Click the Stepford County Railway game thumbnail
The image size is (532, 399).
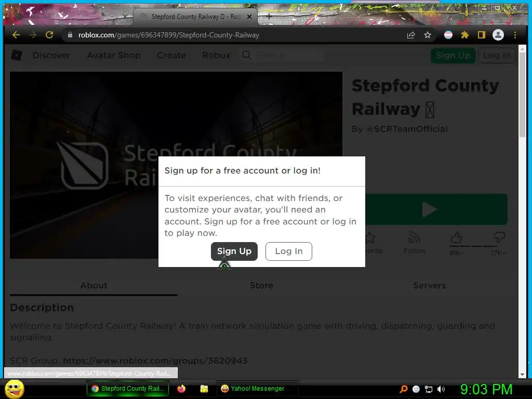[x=176, y=165]
